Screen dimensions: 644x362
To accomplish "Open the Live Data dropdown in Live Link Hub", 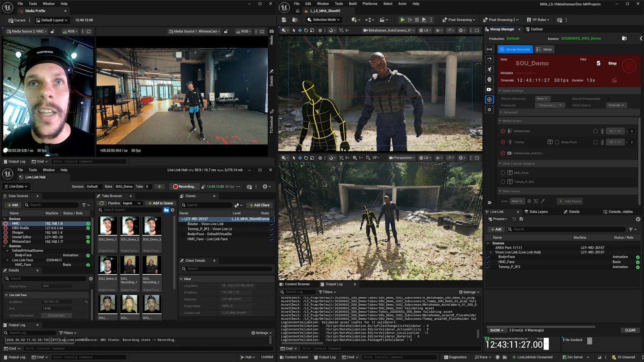I will 16,187.
